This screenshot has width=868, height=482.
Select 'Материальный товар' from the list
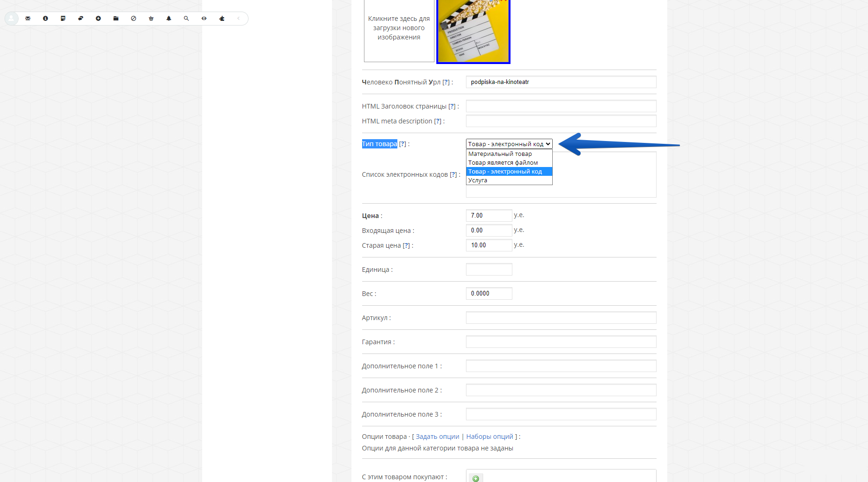pyautogui.click(x=500, y=154)
